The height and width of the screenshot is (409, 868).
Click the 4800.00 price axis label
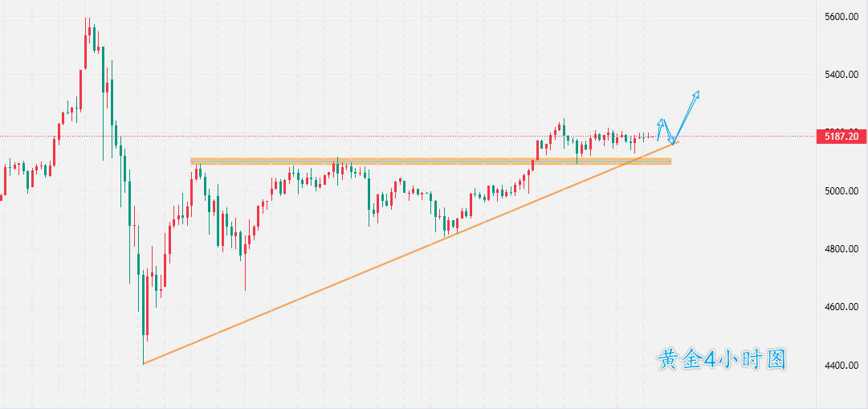tap(842, 249)
